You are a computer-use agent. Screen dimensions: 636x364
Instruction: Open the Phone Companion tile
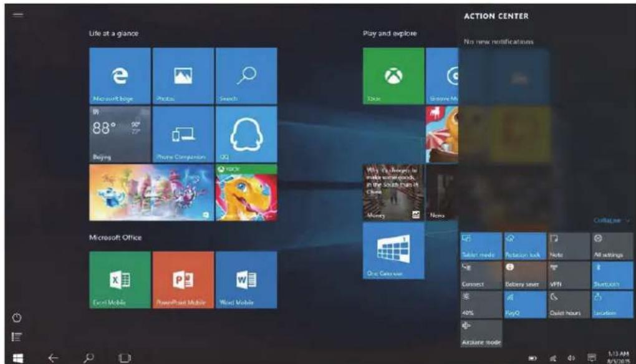[183, 134]
